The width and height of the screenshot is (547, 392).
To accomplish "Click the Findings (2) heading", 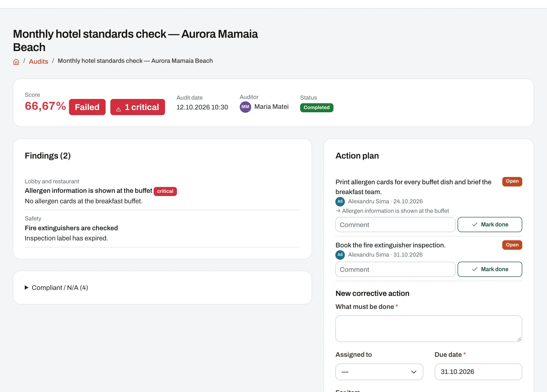I will point(48,156).
